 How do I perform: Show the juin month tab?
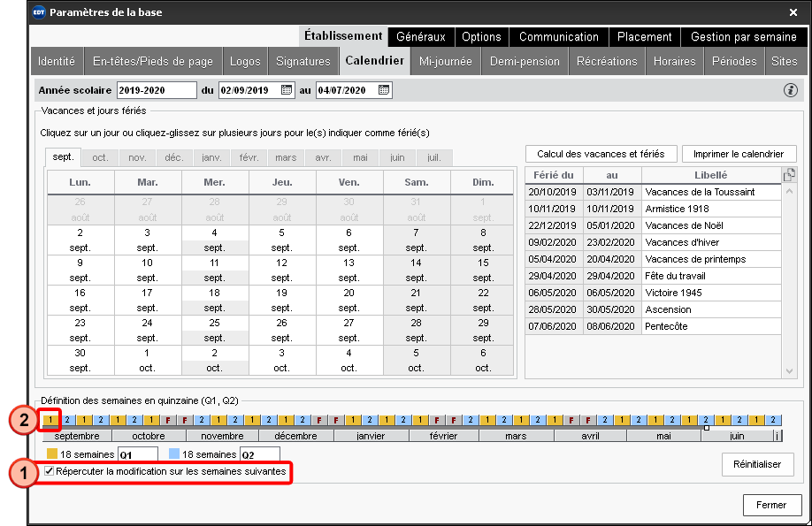397,157
